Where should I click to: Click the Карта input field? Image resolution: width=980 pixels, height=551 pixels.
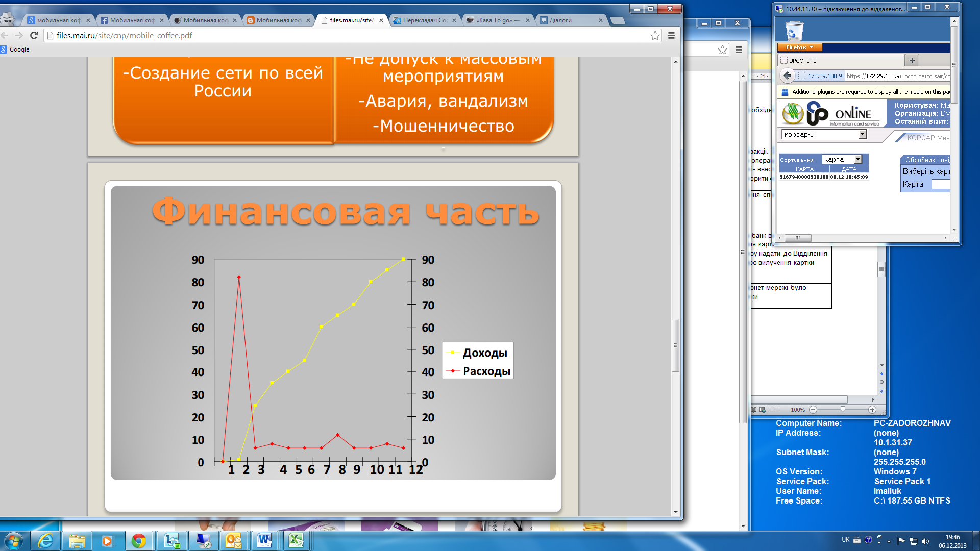click(x=940, y=184)
